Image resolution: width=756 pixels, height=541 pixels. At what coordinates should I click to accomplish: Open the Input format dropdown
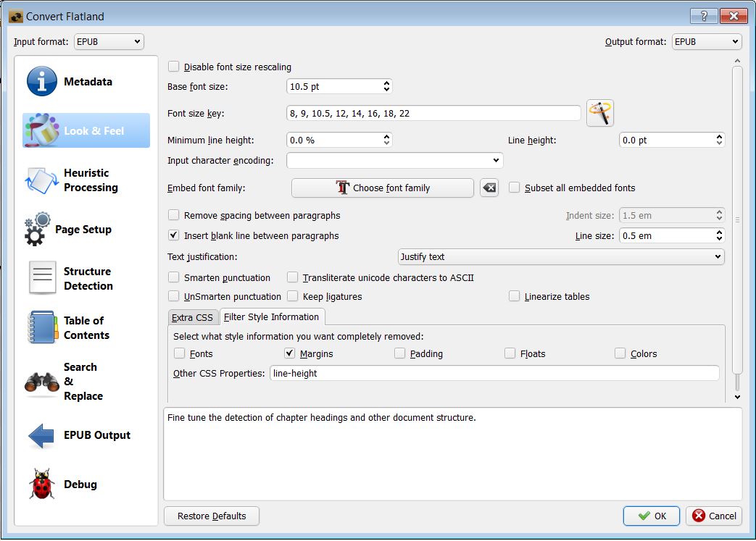click(x=109, y=41)
